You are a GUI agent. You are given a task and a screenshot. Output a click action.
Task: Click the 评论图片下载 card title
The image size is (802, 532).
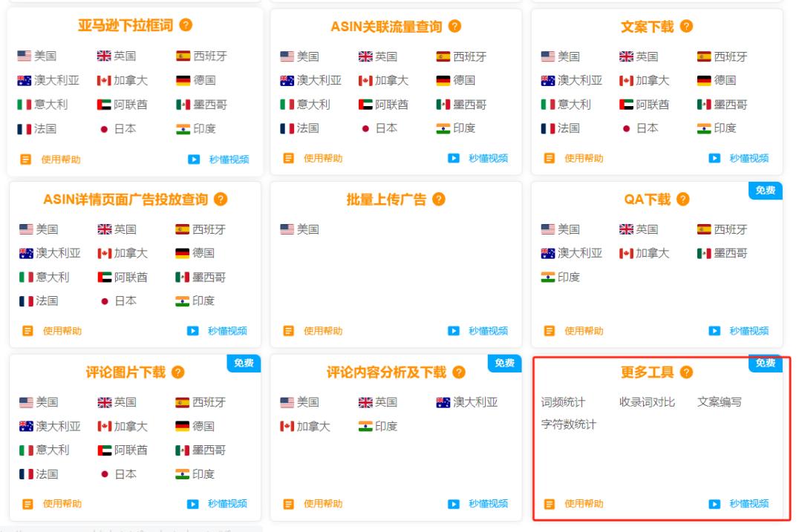click(125, 372)
